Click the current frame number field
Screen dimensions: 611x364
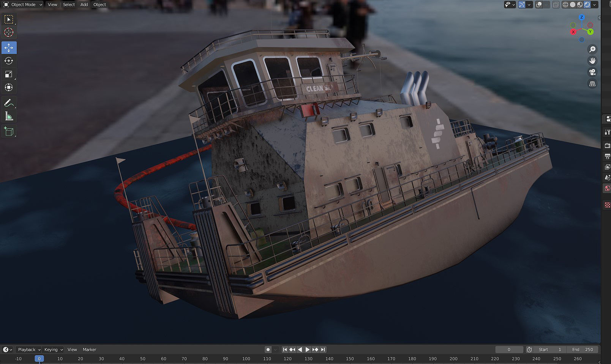click(x=509, y=350)
